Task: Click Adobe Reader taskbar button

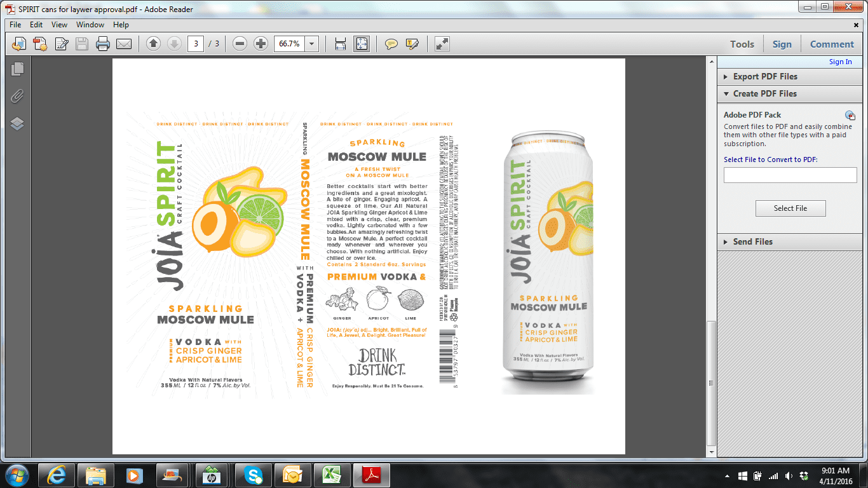Action: click(x=370, y=475)
